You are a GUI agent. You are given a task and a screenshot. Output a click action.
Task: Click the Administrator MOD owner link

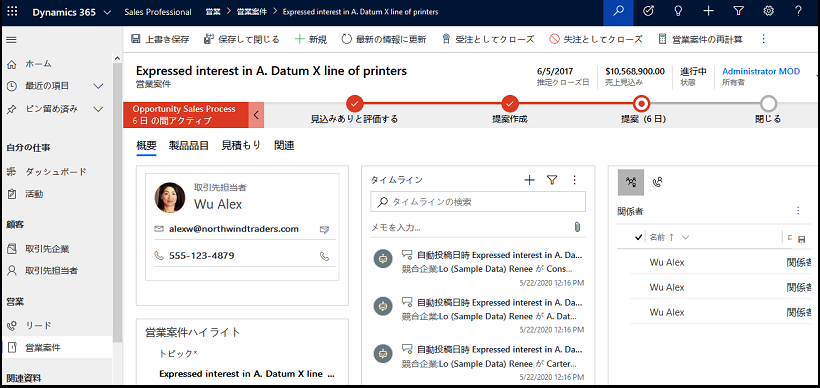coord(761,72)
